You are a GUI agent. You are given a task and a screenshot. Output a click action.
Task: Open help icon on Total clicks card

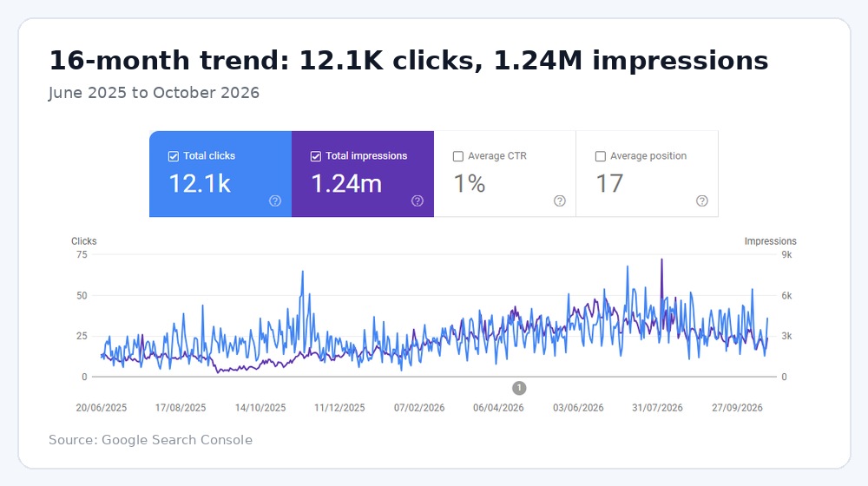(275, 201)
